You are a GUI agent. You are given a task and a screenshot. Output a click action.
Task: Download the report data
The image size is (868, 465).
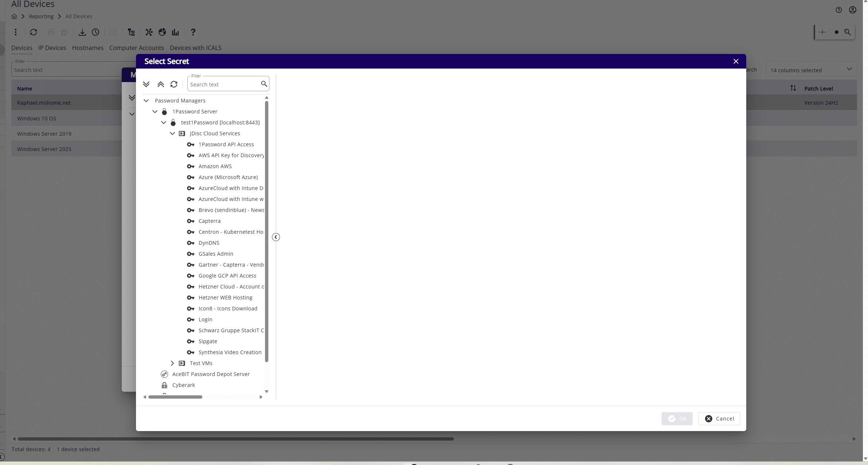[x=82, y=32]
